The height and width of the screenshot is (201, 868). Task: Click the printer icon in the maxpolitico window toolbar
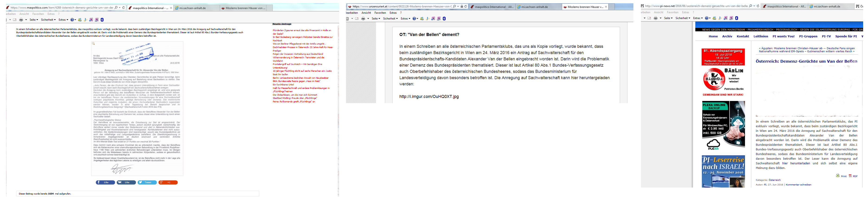21,20
